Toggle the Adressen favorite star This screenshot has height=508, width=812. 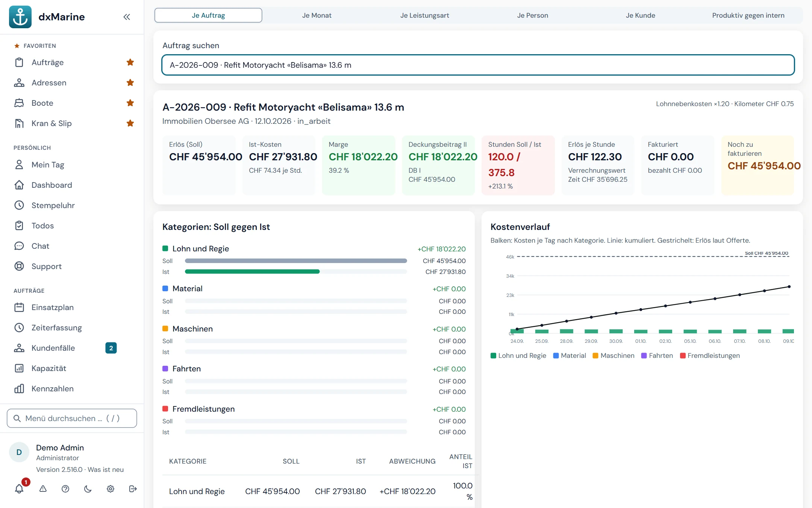coord(130,83)
